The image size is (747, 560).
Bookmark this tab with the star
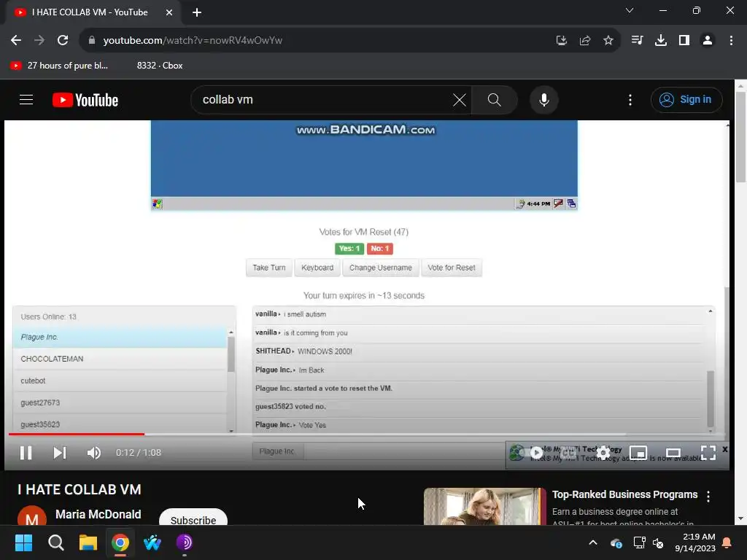coord(608,41)
